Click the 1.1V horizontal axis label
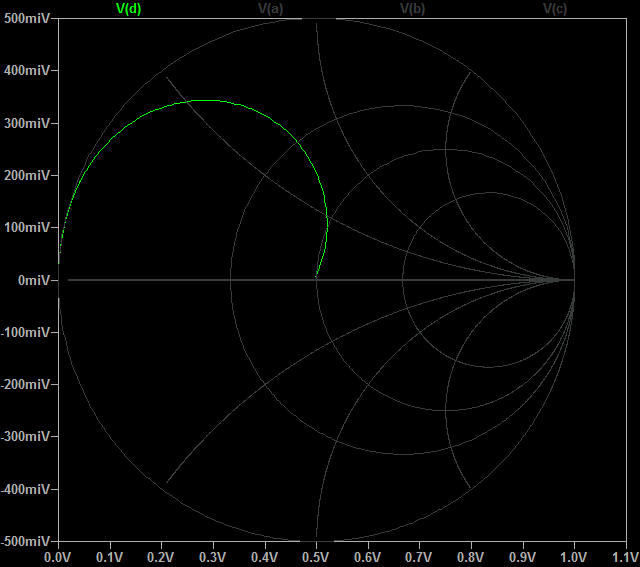Screen dimensions: 640x567 pos(626,557)
